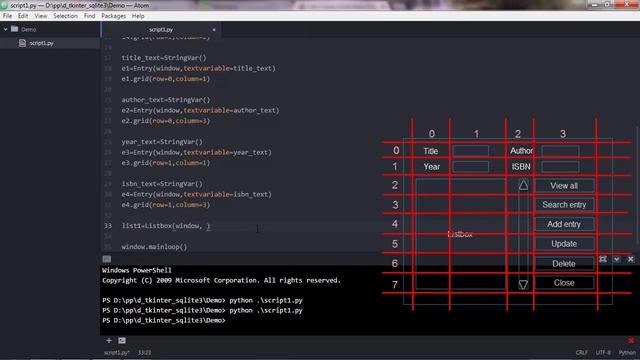
Task: Click the terminal panel icon above PowerShell
Action: (107, 259)
